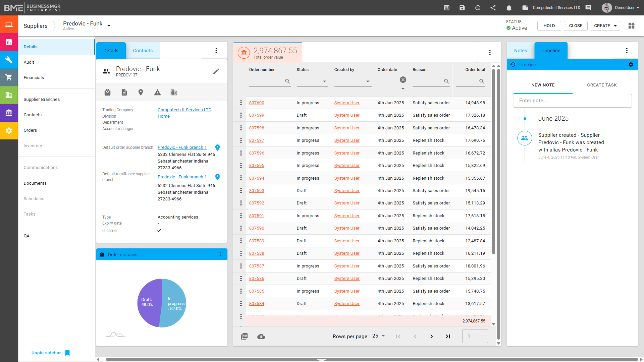Image resolution: width=644 pixels, height=362 pixels.
Task: Click the Is carrier checkmark
Action: pyautogui.click(x=159, y=231)
